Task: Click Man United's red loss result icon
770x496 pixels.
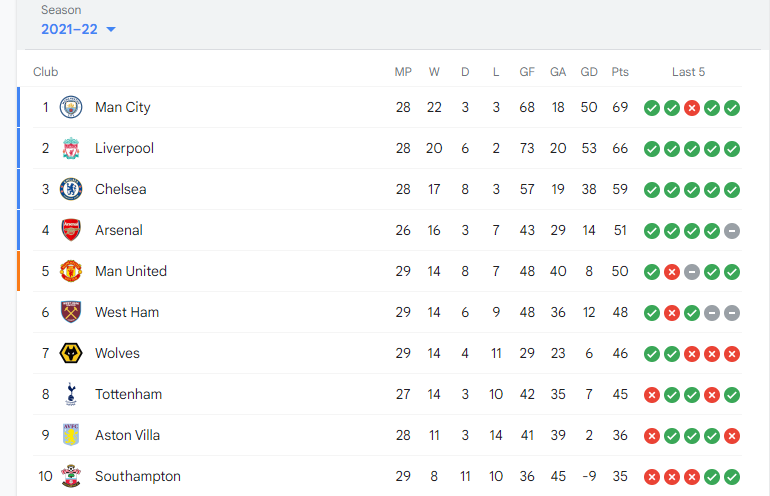Action: pyautogui.click(x=672, y=272)
